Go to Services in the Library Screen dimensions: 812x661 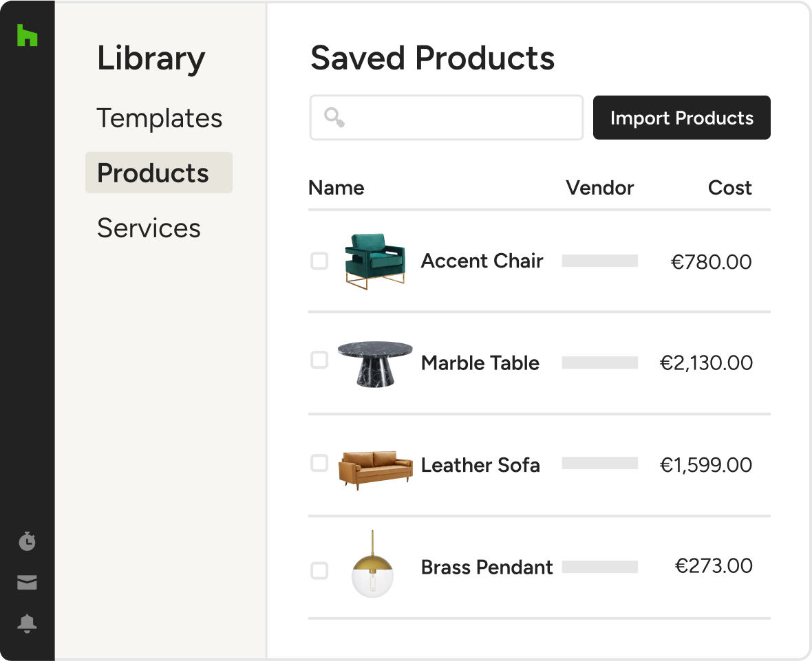149,228
